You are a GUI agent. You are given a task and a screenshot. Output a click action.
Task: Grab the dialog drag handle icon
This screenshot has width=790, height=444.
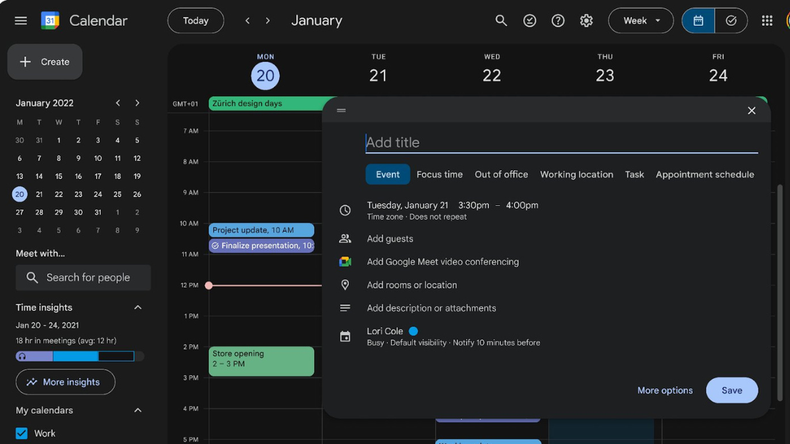(341, 110)
